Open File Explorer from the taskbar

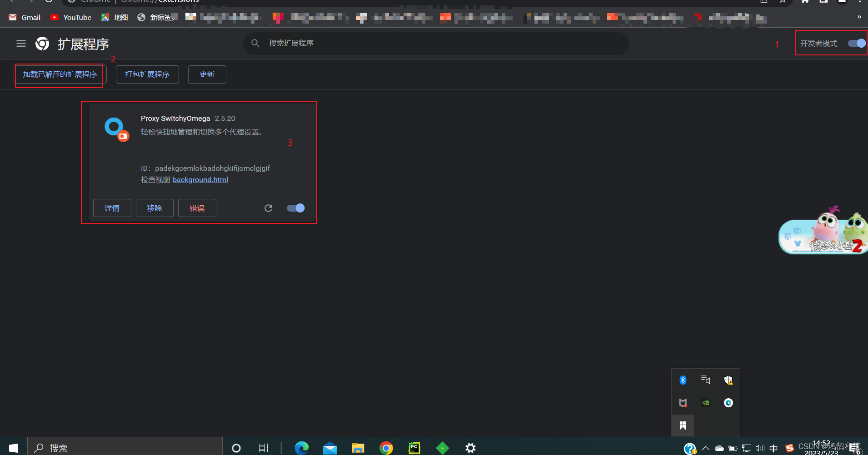coord(358,448)
